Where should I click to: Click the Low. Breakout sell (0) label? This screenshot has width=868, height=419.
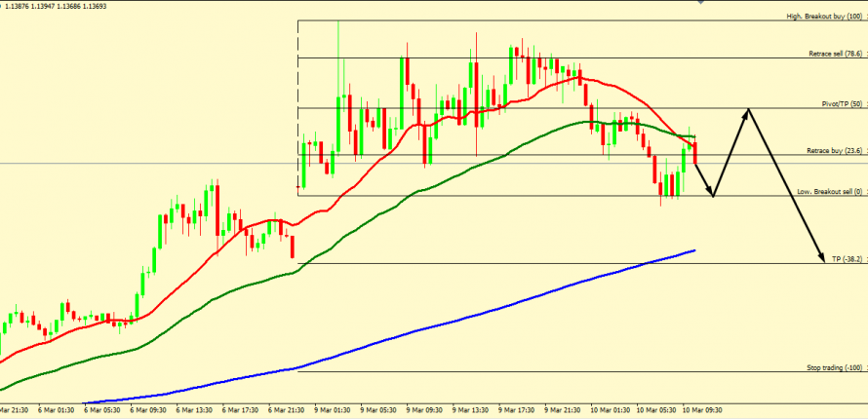829,191
